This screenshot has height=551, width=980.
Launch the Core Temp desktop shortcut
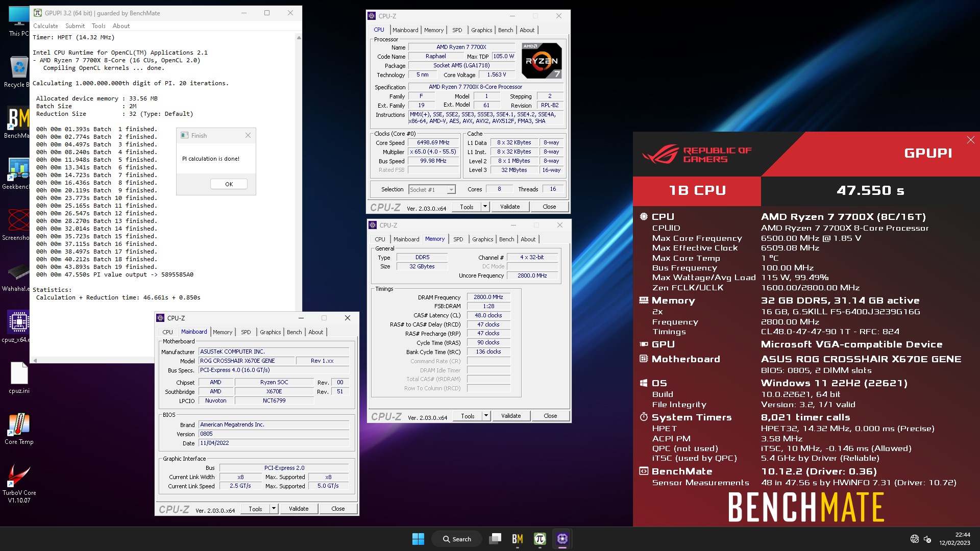[19, 429]
